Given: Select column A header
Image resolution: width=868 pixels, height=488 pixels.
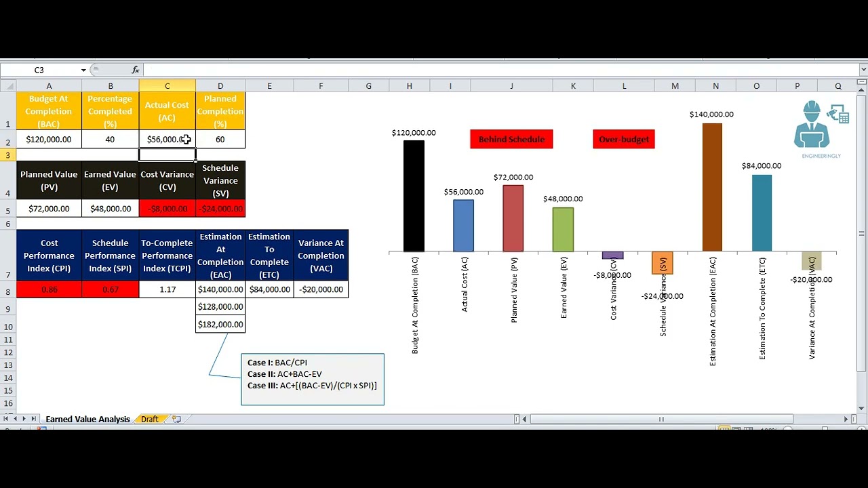Looking at the screenshot, I should click(49, 86).
